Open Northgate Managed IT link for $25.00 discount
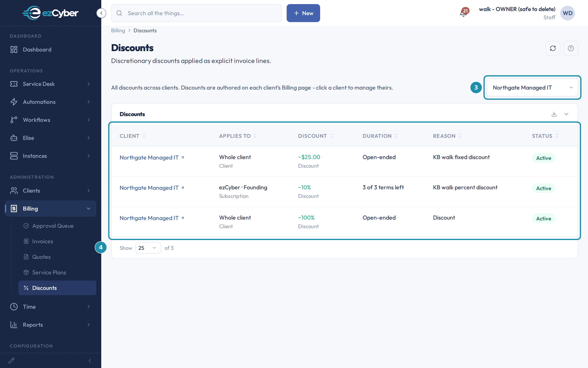Screen dimensions: 588x368 point(149,157)
